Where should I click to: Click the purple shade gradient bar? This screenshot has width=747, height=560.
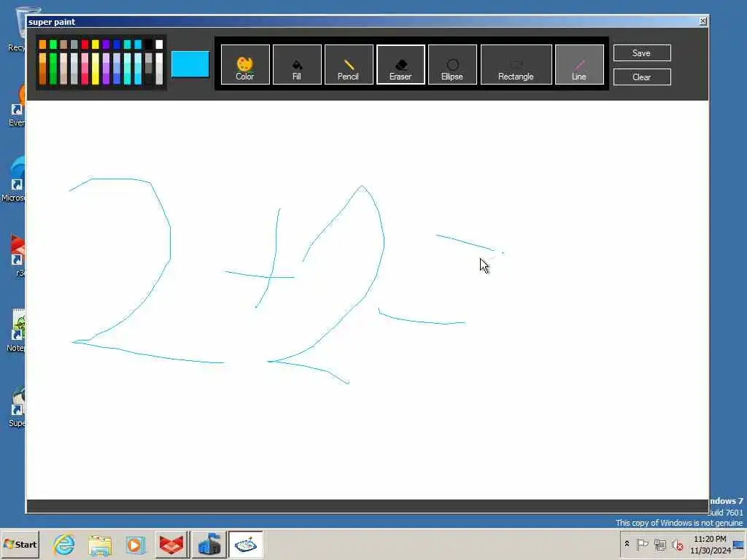click(106, 69)
